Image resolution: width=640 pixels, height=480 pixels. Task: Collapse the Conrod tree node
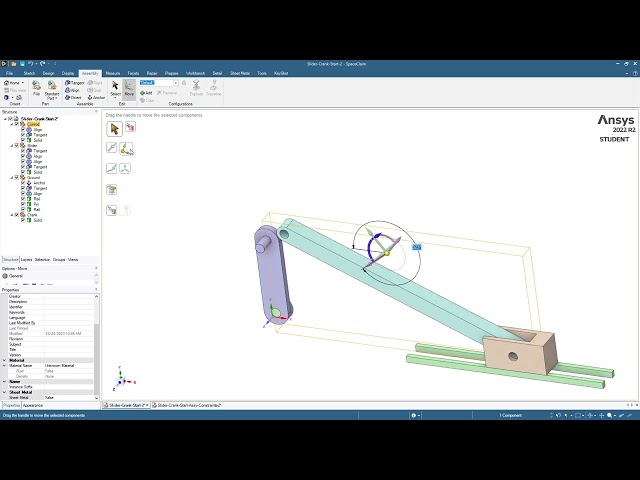coord(11,124)
